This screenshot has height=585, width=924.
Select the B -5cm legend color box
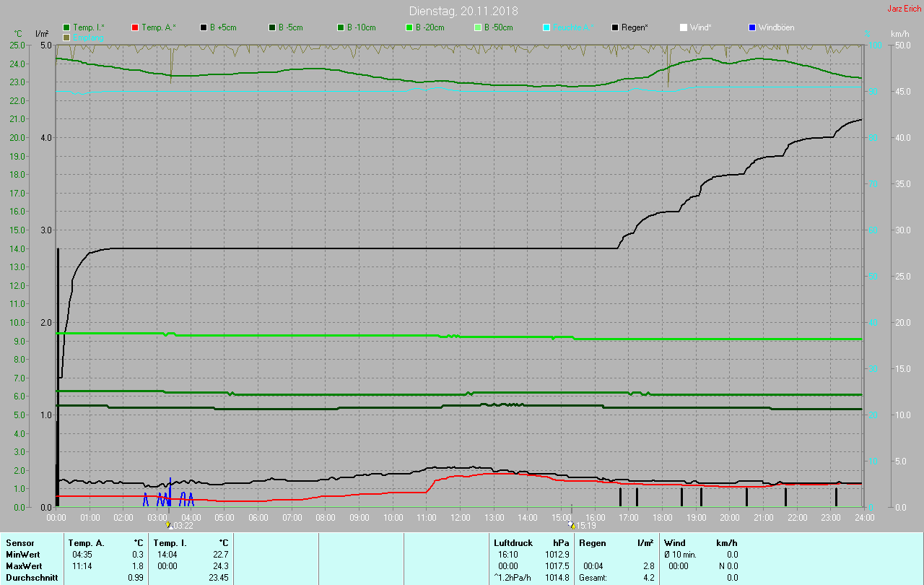click(x=272, y=27)
